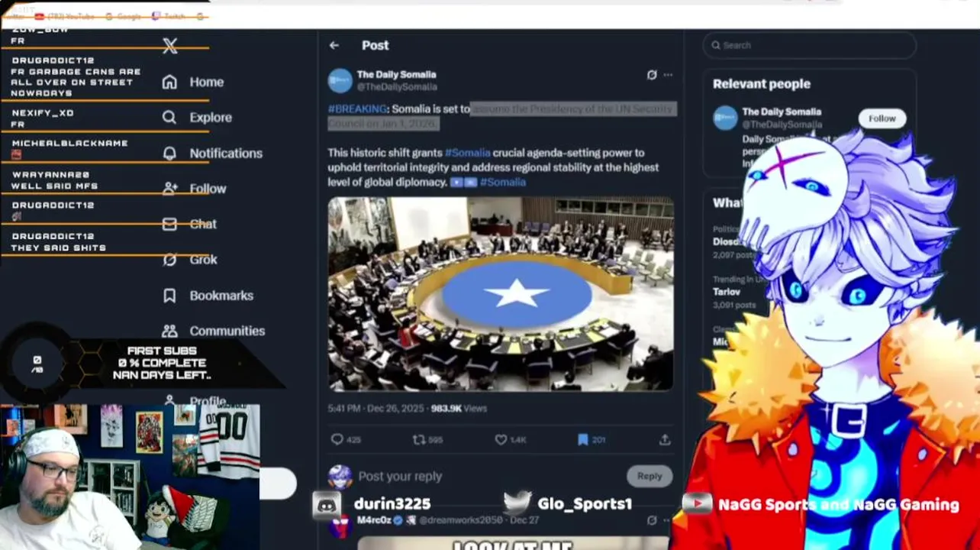Open the Twitch browser bookmark
980x550 pixels.
tap(169, 16)
